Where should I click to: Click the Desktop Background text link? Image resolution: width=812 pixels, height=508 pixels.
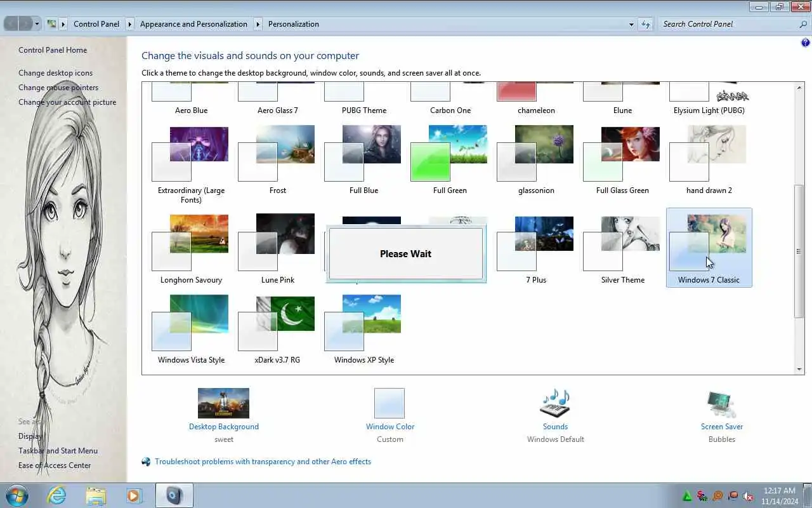point(224,427)
